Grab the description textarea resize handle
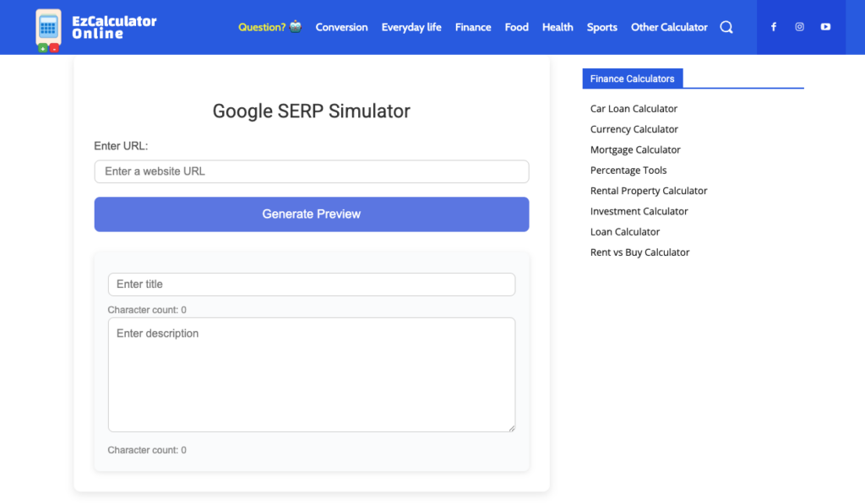 (512, 428)
